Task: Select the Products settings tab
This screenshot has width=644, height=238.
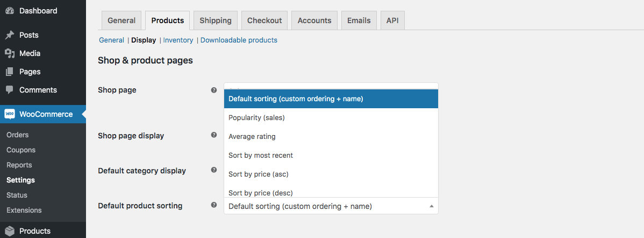Action: [x=168, y=20]
